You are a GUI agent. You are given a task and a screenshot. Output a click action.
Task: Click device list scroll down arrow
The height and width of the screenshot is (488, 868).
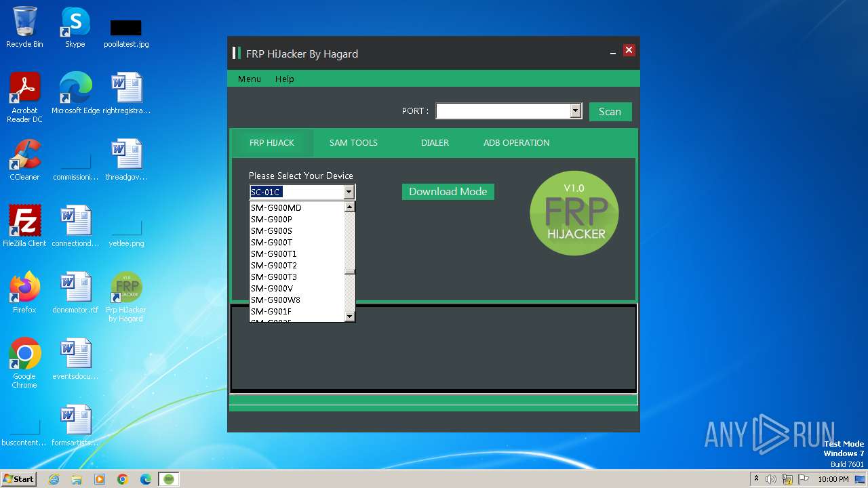pyautogui.click(x=350, y=316)
